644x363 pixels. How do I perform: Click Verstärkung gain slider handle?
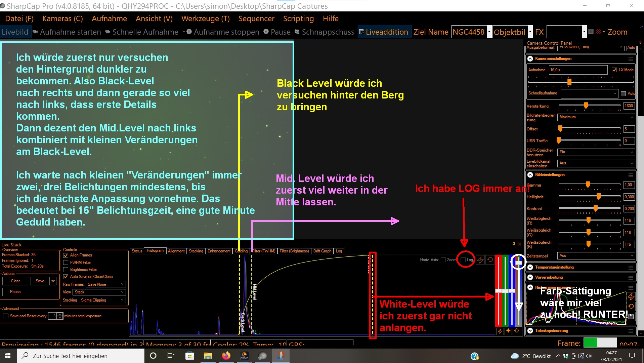pyautogui.click(x=586, y=106)
